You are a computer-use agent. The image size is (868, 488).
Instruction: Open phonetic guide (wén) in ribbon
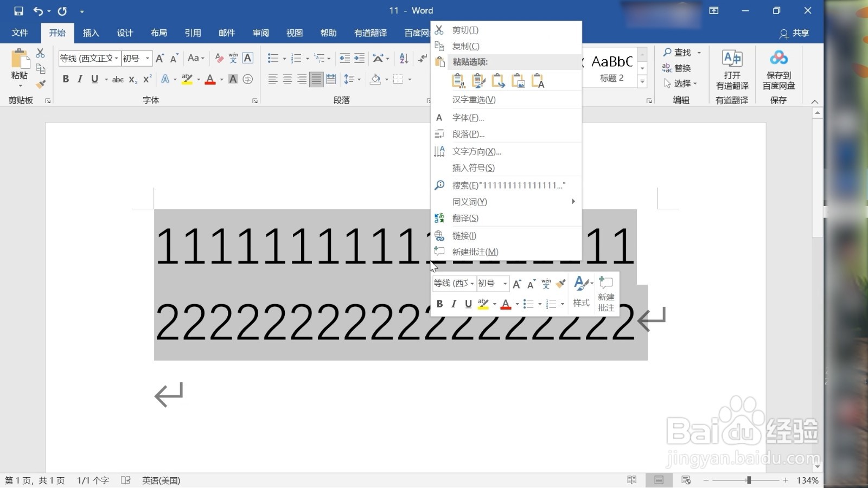point(233,58)
